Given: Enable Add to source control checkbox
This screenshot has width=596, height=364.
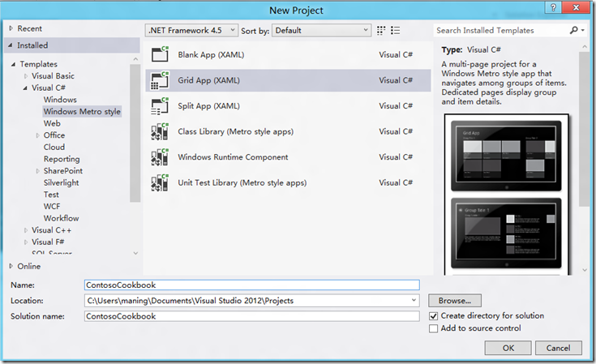Looking at the screenshot, I should click(433, 328).
